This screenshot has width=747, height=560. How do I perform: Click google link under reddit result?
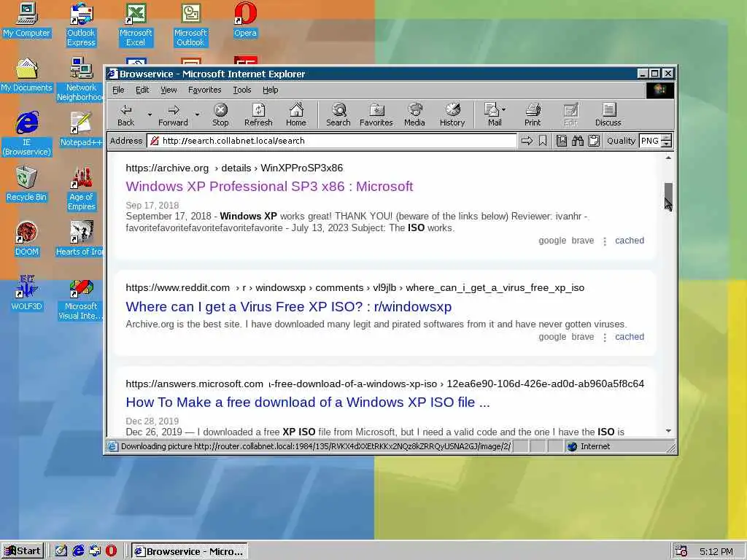[x=552, y=337]
